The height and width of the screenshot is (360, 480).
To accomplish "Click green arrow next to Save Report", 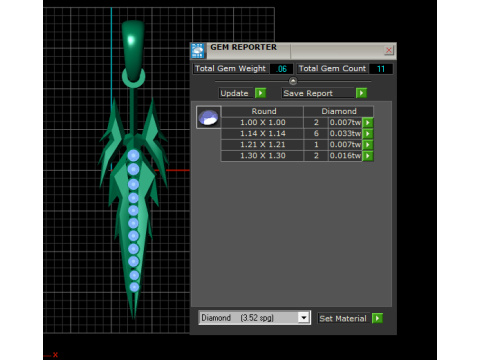I will point(361,93).
